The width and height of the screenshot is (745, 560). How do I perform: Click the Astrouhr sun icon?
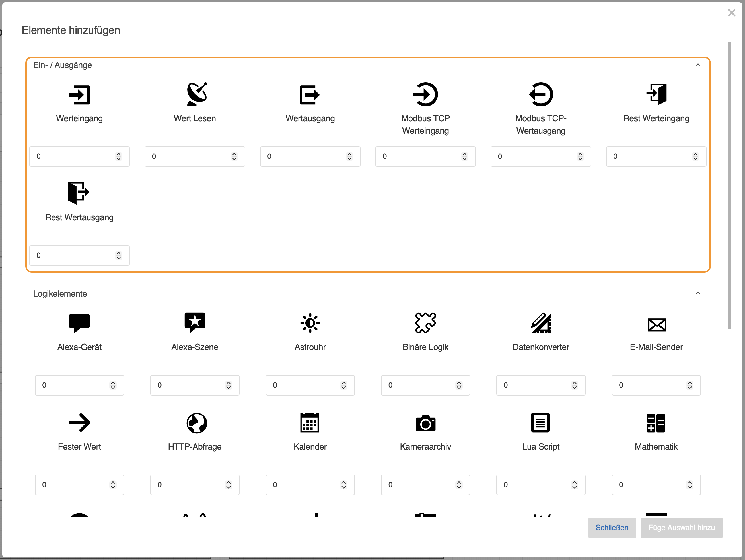click(x=310, y=323)
